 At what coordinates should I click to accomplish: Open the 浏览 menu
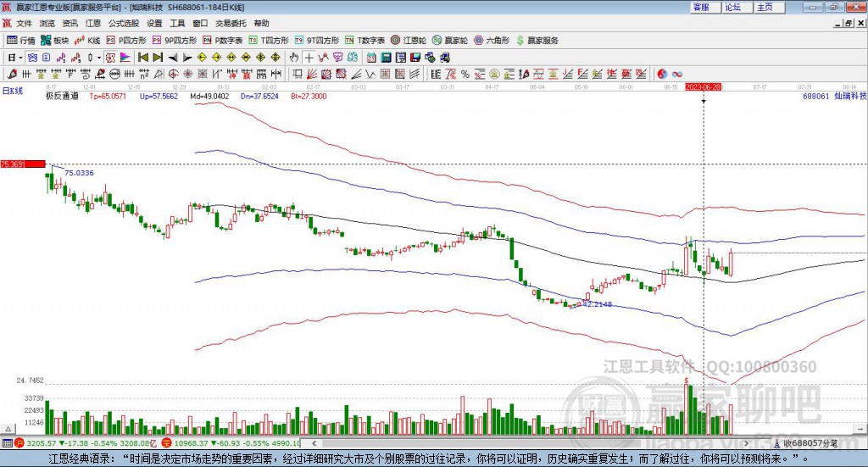click(x=47, y=23)
